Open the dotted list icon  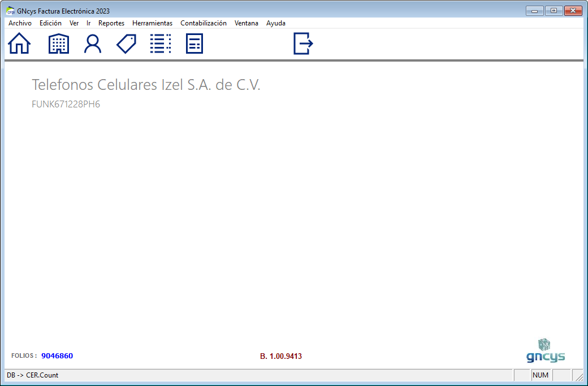161,44
